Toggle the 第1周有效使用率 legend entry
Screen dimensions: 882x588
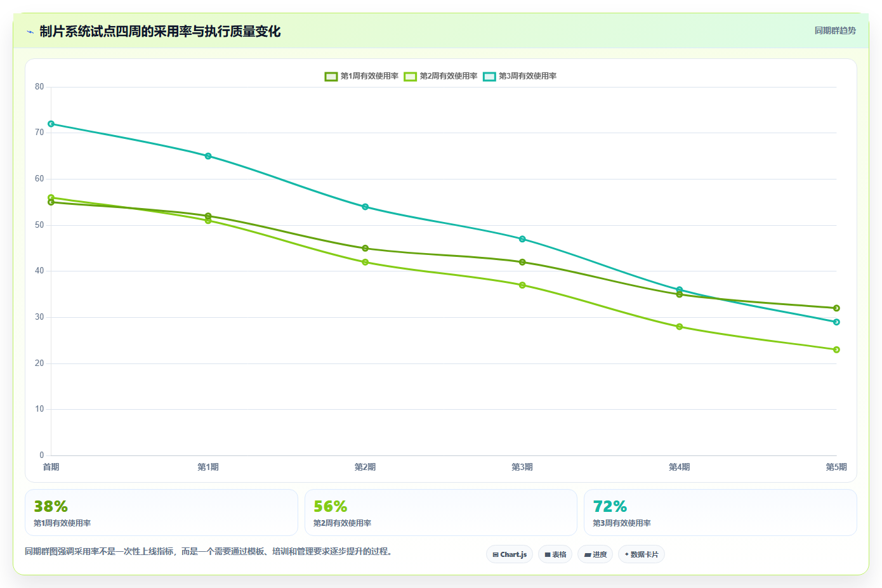(x=362, y=76)
